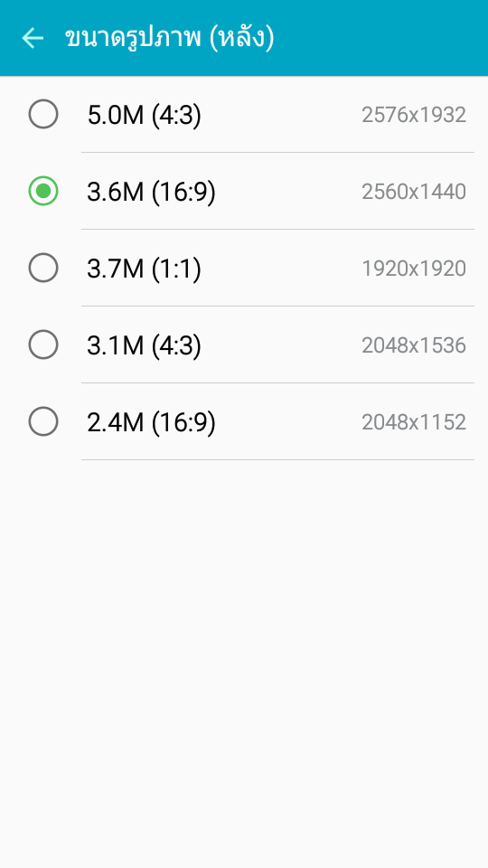Tap the 2576x1932 resolution text
Viewport: 488px width, 868px height.
pyautogui.click(x=414, y=115)
